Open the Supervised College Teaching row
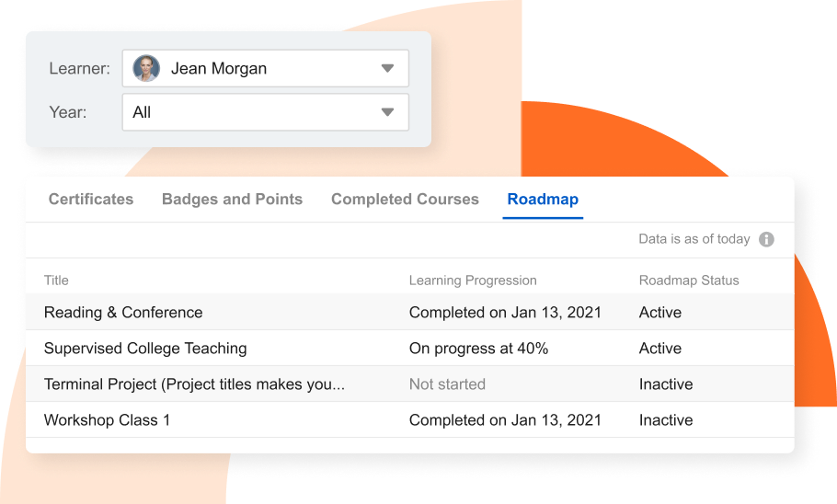 [410, 348]
